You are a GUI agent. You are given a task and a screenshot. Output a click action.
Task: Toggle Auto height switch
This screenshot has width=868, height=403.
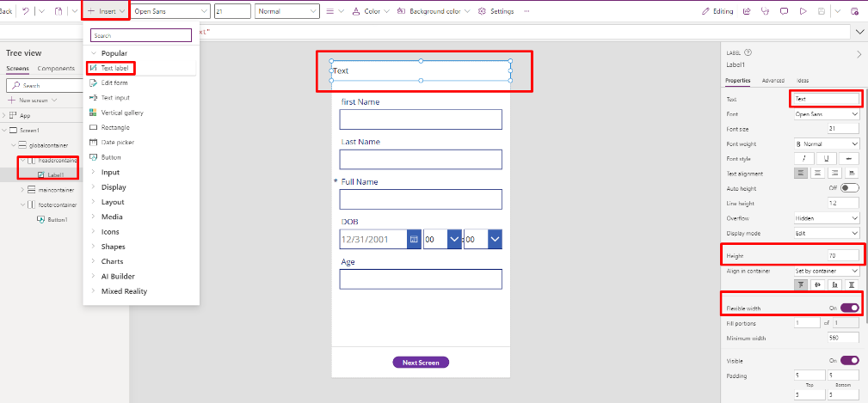click(x=850, y=188)
